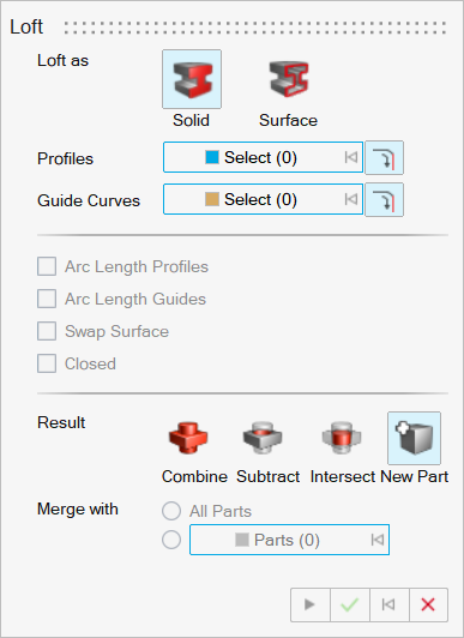Clear the Profiles selection with reset arrow
This screenshot has width=464, height=638.
[351, 157]
